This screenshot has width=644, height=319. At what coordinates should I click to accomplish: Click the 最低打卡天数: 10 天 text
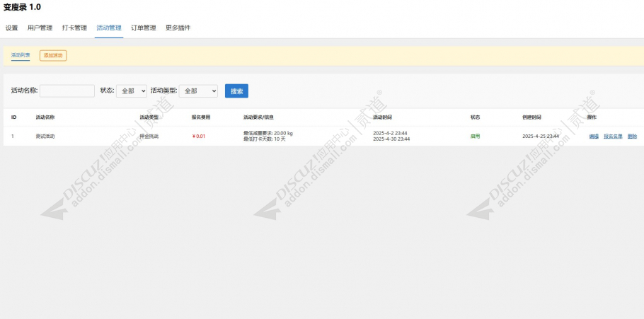tap(264, 139)
